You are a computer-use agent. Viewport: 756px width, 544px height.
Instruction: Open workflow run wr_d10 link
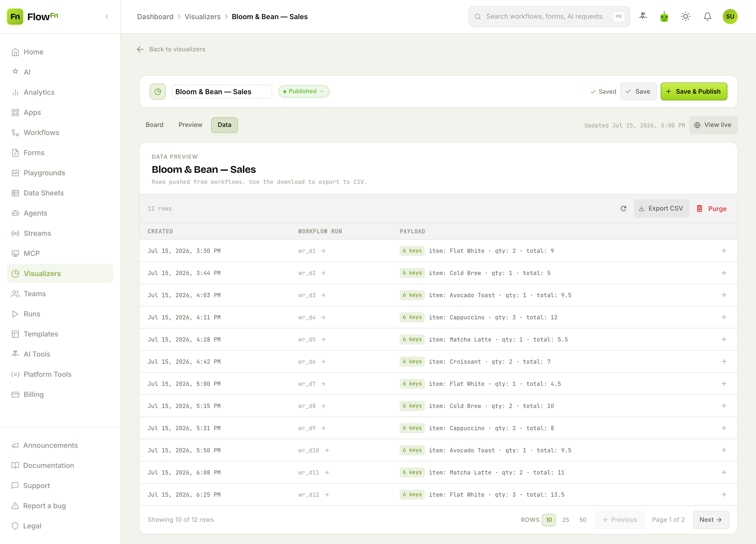point(313,450)
